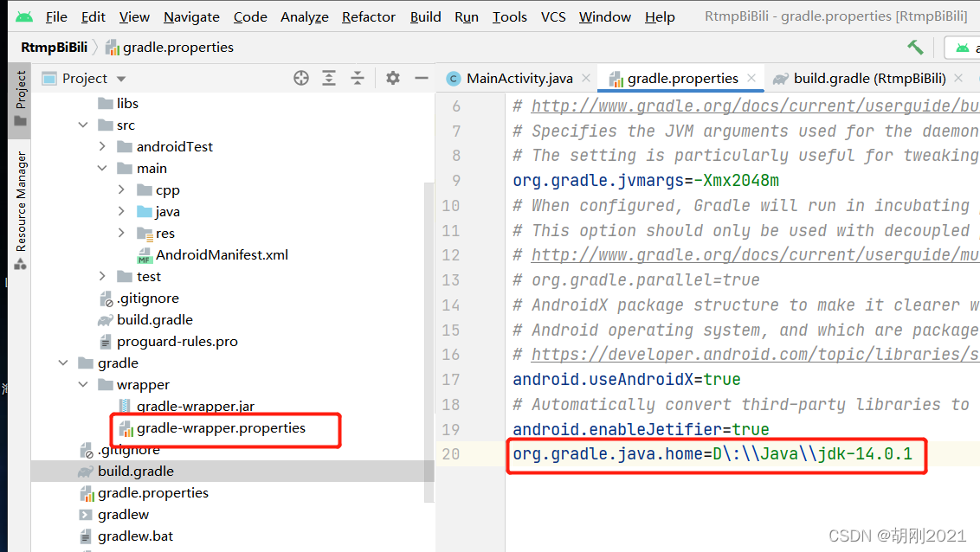This screenshot has height=552, width=980.
Task: Close the MainActivity.java tab
Action: (585, 78)
